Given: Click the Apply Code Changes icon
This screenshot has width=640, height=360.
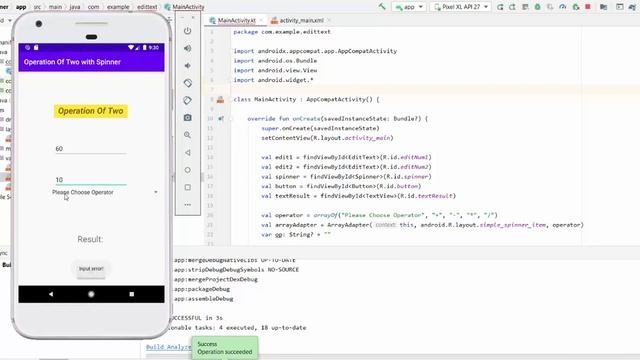Looking at the screenshot, I should click(525, 7).
